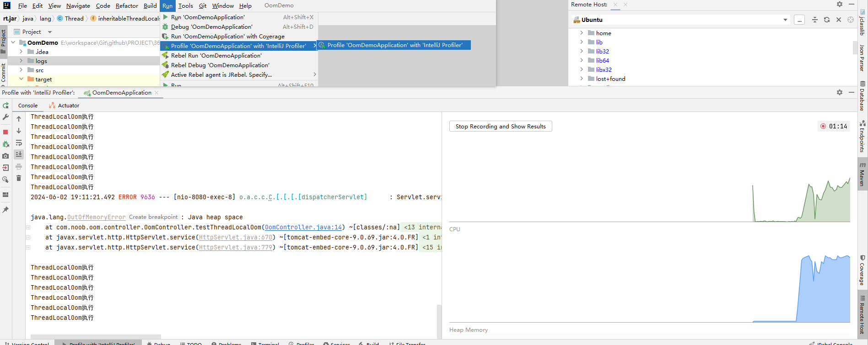Open run configuration settings wrench icon
Screen dimensions: 868x345
click(x=5, y=117)
